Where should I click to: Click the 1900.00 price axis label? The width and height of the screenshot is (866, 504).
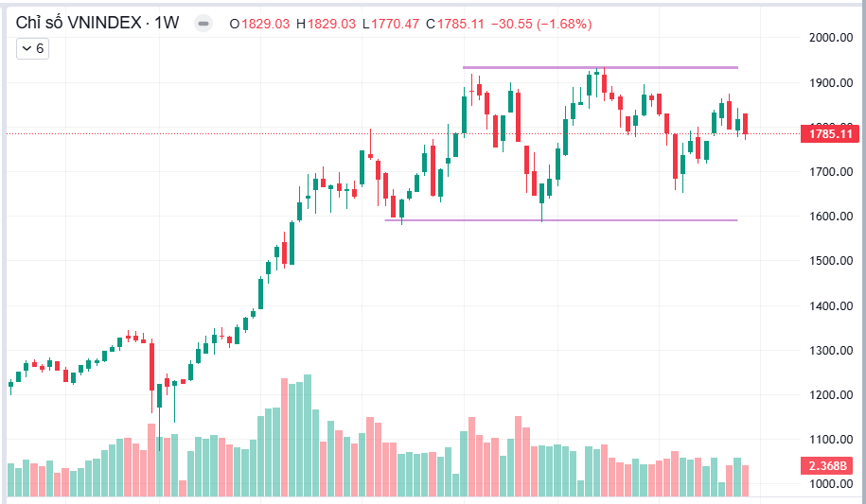click(x=831, y=83)
